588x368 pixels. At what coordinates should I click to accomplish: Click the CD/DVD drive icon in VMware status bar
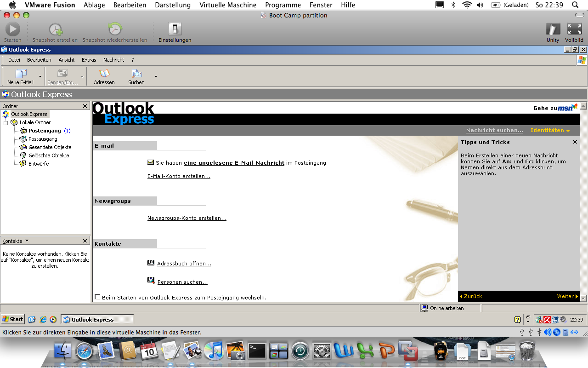[557, 332]
